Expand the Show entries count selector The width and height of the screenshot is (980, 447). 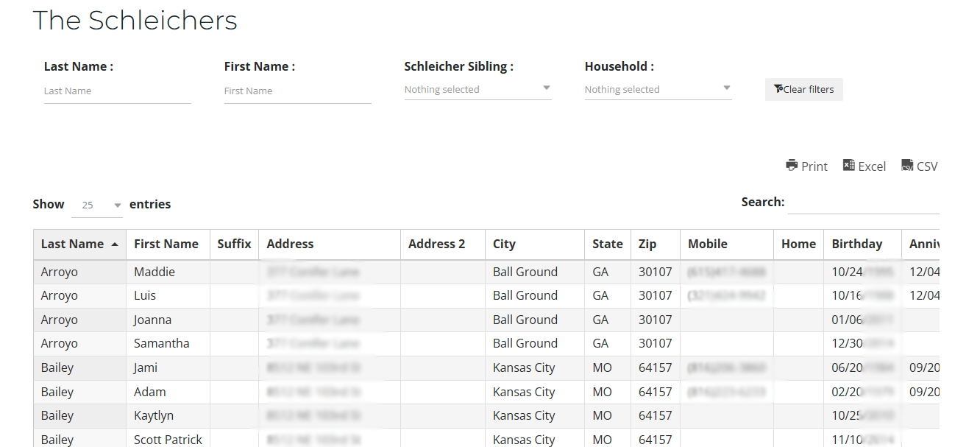point(97,205)
